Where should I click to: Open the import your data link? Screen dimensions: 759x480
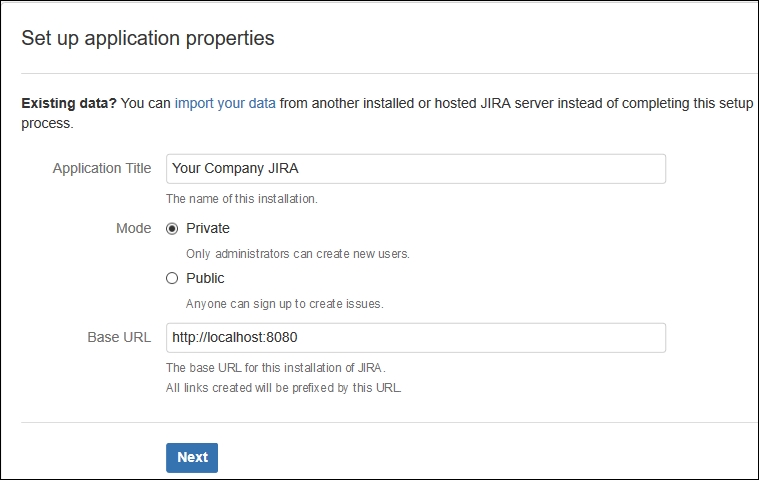225,104
